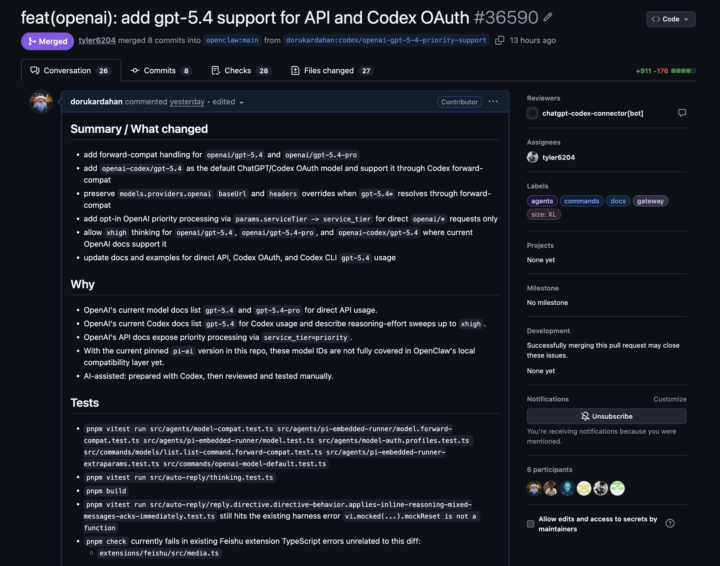The width and height of the screenshot is (720, 566).
Task: Open chatgpt-codex-connector[bot] reviewer link
Action: 592,113
